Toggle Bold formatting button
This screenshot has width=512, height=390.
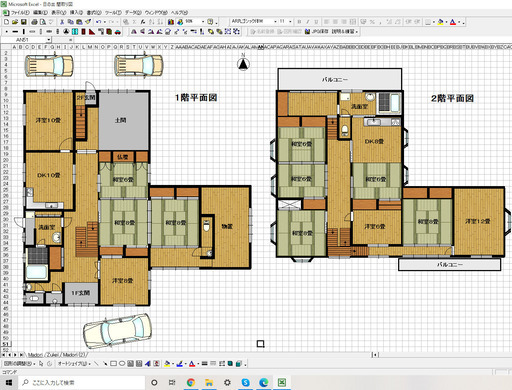299,22
